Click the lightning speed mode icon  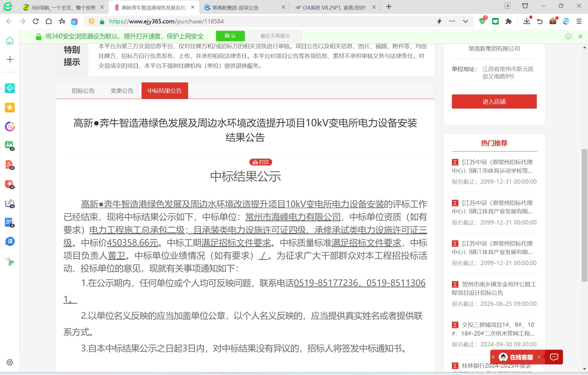click(439, 21)
